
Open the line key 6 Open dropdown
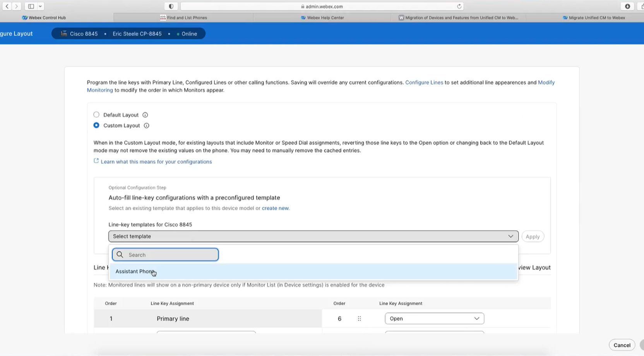pos(434,318)
